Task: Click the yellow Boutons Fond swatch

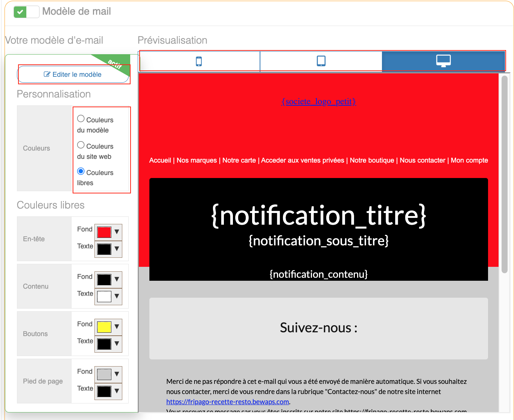Action: point(104,327)
